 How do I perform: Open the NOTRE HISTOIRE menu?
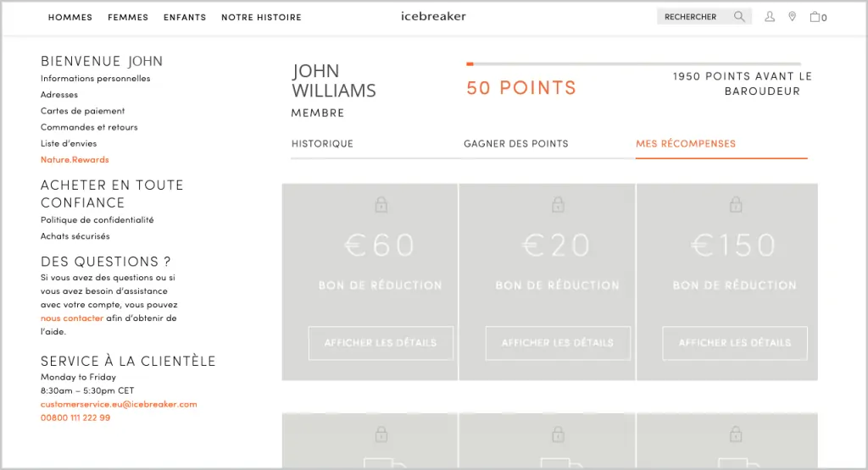click(261, 18)
